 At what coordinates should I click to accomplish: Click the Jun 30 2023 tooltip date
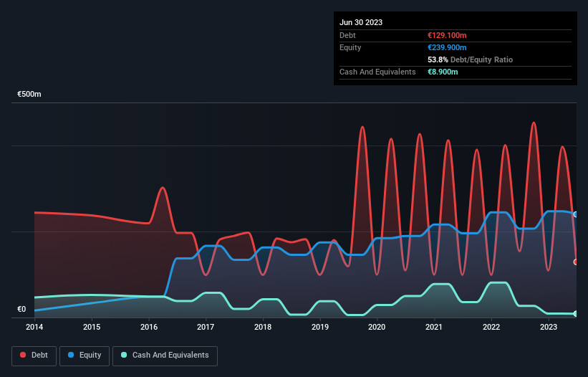(361, 22)
